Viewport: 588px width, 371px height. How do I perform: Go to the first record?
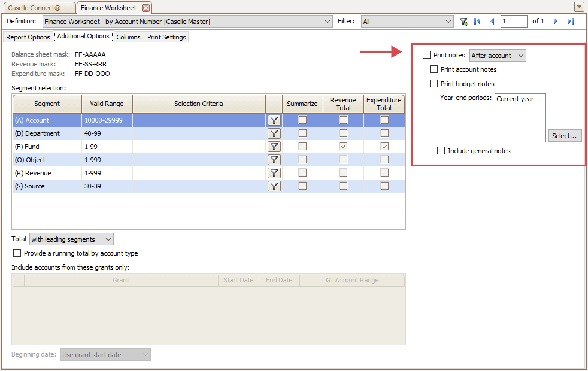[x=477, y=22]
